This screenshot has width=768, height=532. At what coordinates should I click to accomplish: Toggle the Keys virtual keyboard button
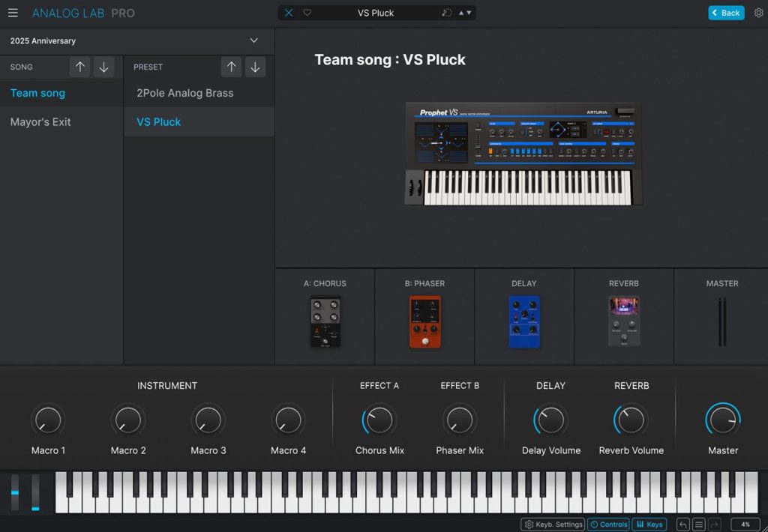click(649, 525)
